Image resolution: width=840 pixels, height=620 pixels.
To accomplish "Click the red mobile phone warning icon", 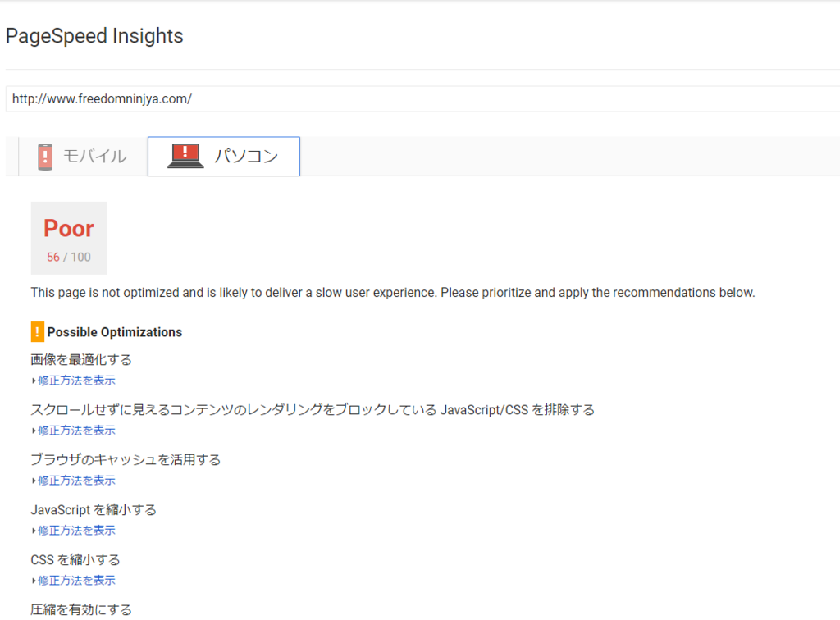I will 45,157.
